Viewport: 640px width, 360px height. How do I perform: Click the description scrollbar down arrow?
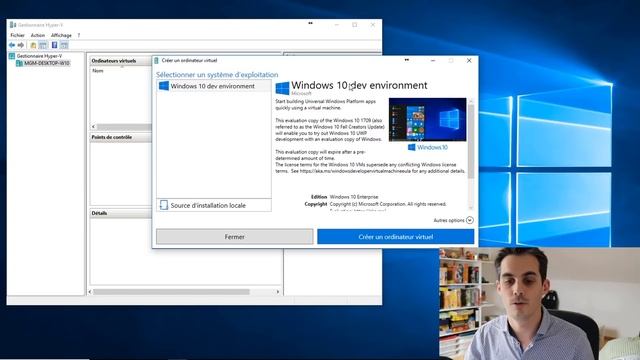coord(471,208)
